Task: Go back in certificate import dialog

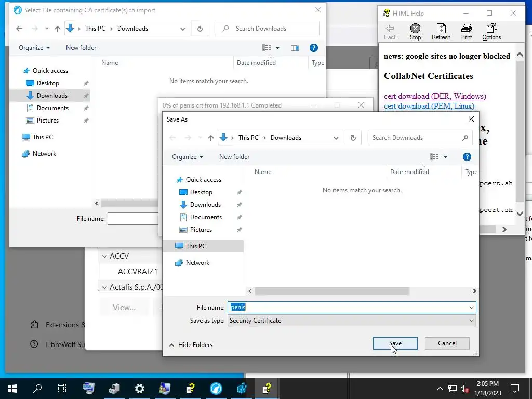Action: [19, 29]
